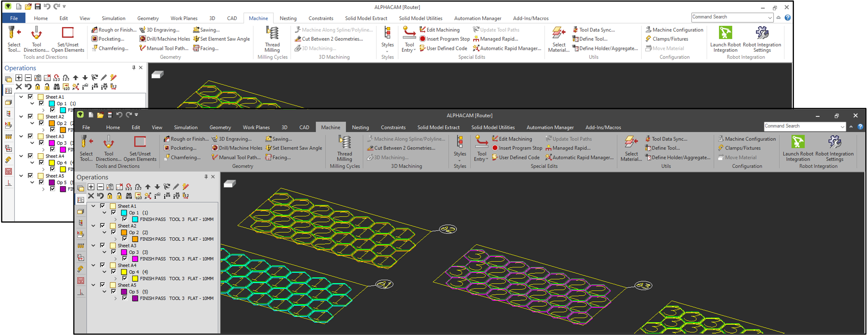The image size is (868, 336).
Task: Click Insert Program Stop in front window
Action: pos(517,148)
